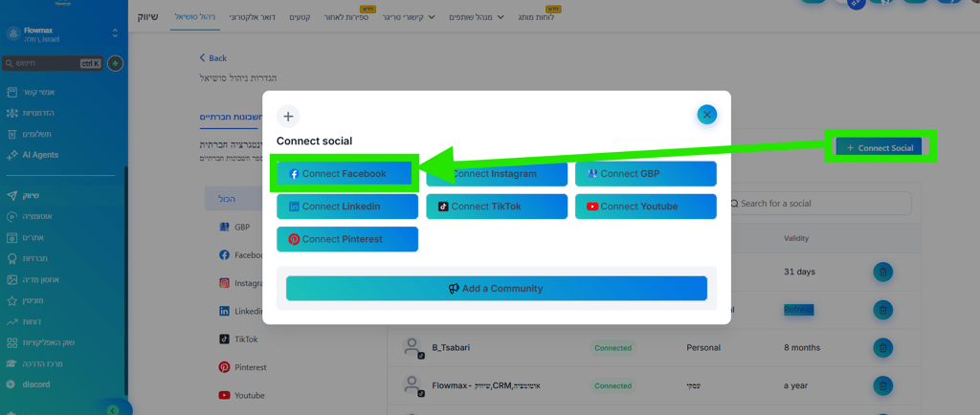Delete the Flowmax TikTok account row
The height and width of the screenshot is (415, 980).
click(x=882, y=385)
